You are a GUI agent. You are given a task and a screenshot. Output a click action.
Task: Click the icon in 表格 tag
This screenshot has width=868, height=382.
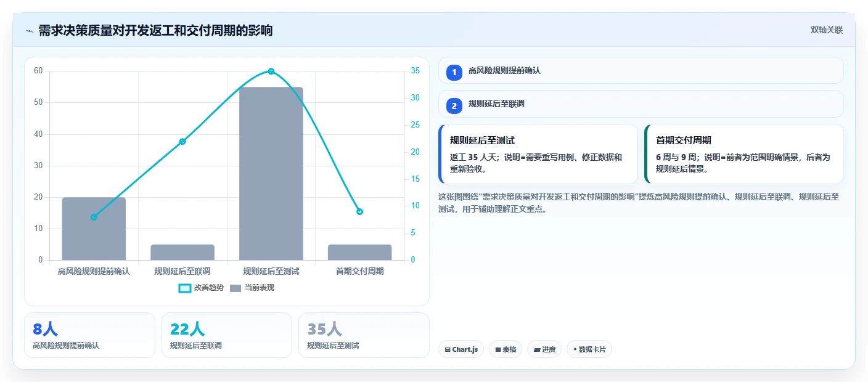click(498, 350)
